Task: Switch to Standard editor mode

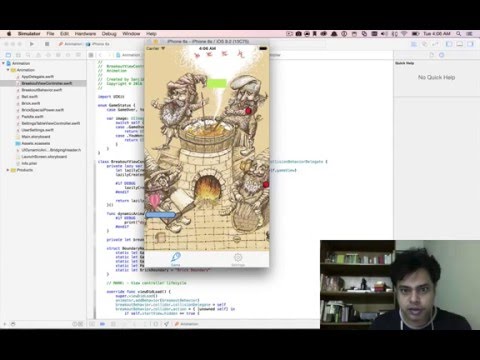Action: point(414,44)
